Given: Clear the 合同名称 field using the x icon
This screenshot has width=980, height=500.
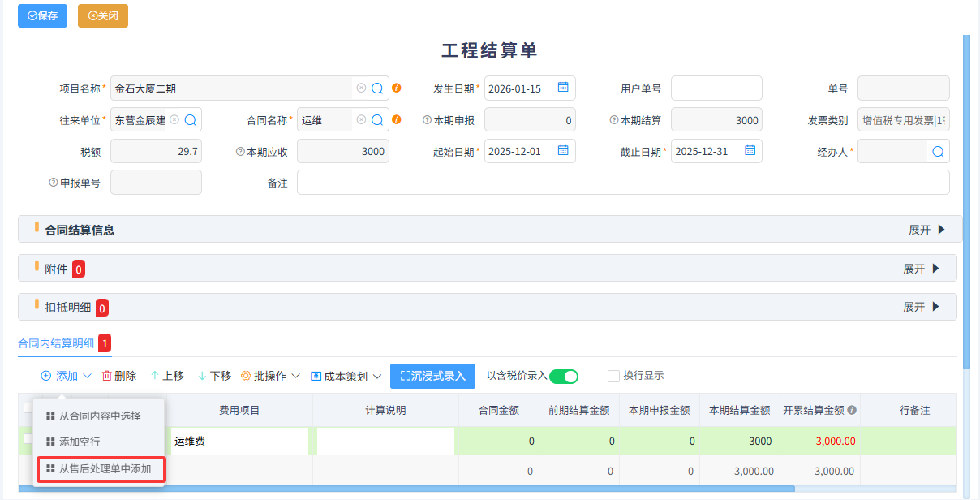Looking at the screenshot, I should click(363, 119).
